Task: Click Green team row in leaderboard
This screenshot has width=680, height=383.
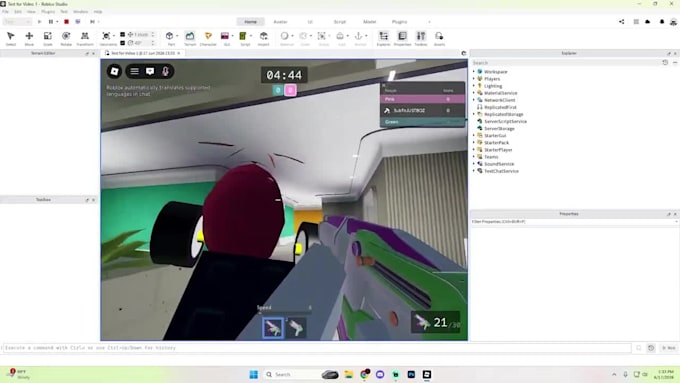Action: (422, 122)
